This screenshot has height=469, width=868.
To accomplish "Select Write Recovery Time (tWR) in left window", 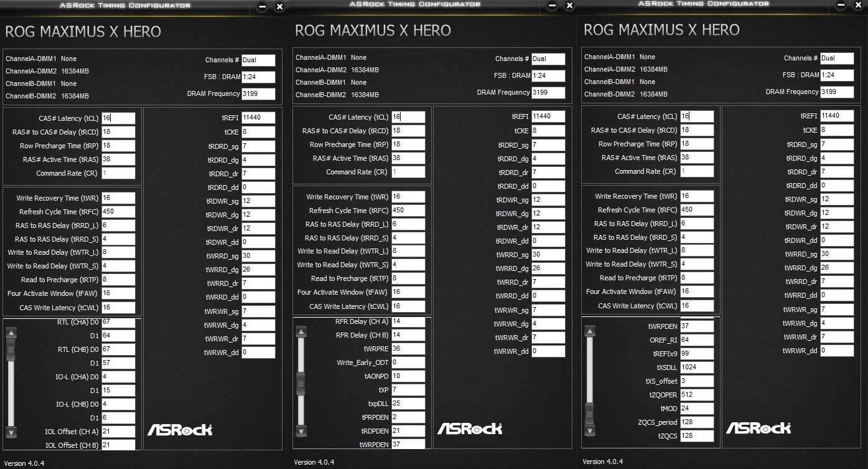I will click(118, 198).
